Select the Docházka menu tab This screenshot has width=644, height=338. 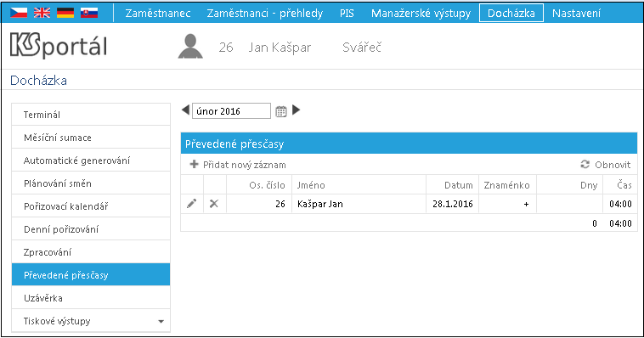pyautogui.click(x=511, y=13)
